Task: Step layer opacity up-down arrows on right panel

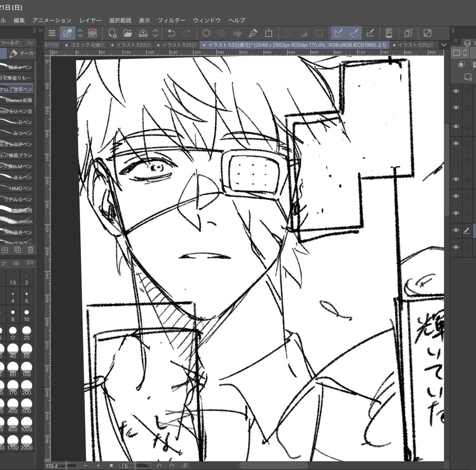Action: point(465,52)
